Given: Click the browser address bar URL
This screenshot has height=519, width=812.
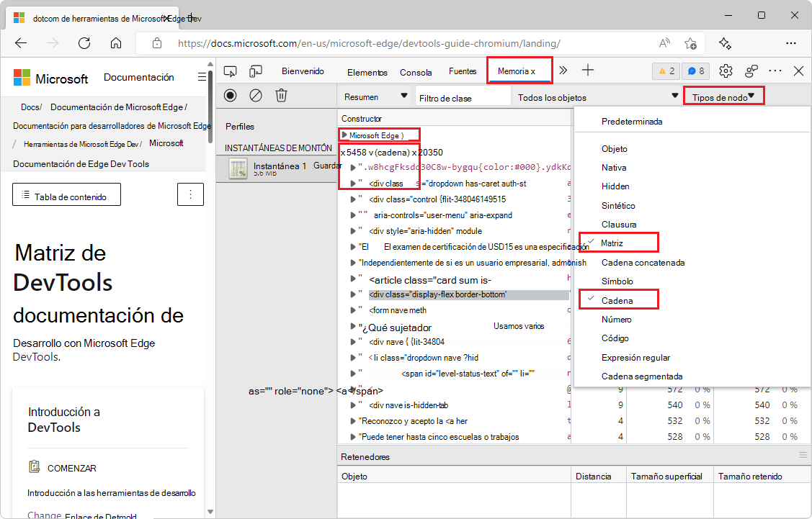Looking at the screenshot, I should coord(369,43).
